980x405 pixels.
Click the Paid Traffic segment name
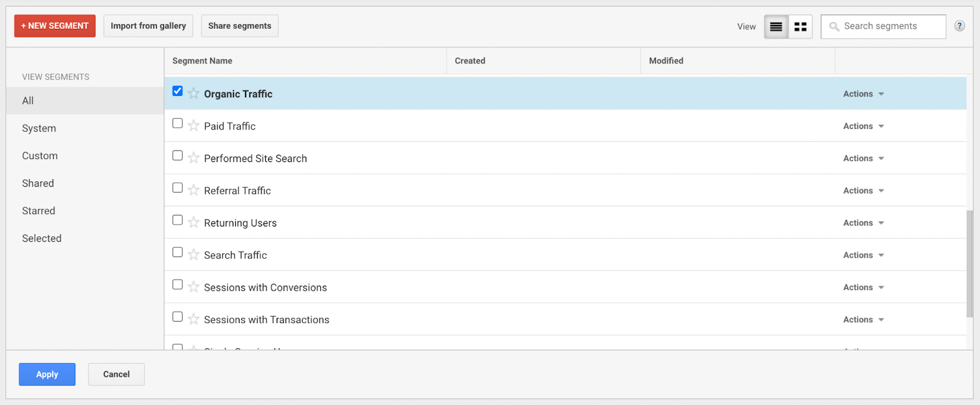(x=230, y=126)
